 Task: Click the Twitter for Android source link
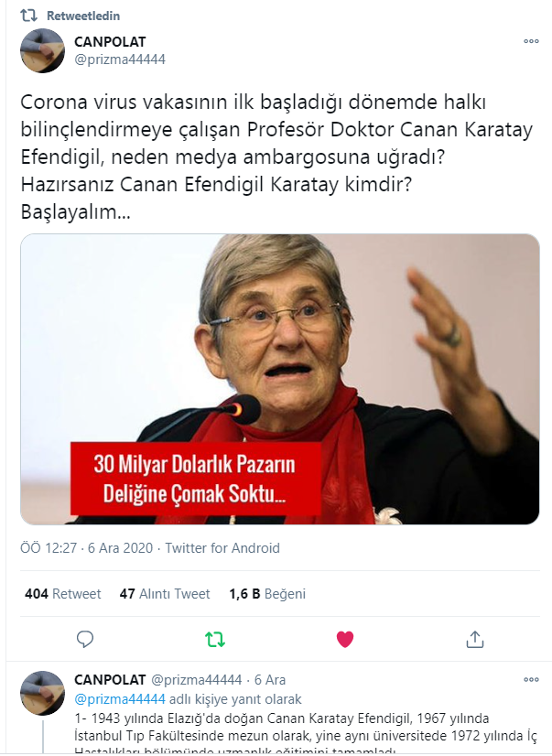[x=222, y=548]
